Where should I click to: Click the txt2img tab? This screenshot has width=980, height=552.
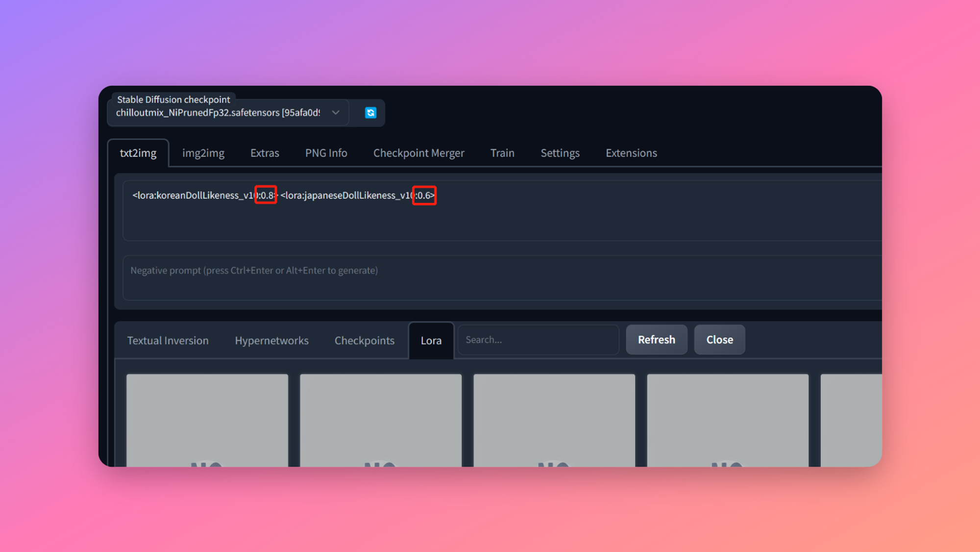pos(137,153)
